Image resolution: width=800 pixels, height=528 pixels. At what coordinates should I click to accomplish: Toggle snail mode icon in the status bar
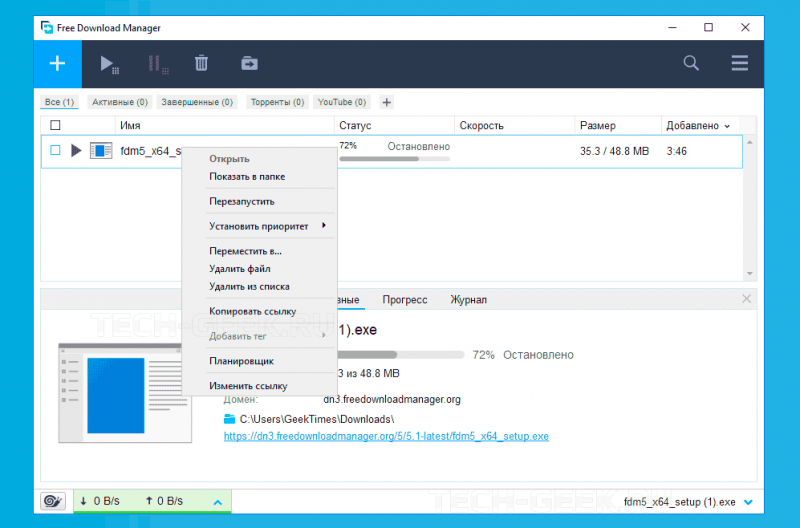53,501
